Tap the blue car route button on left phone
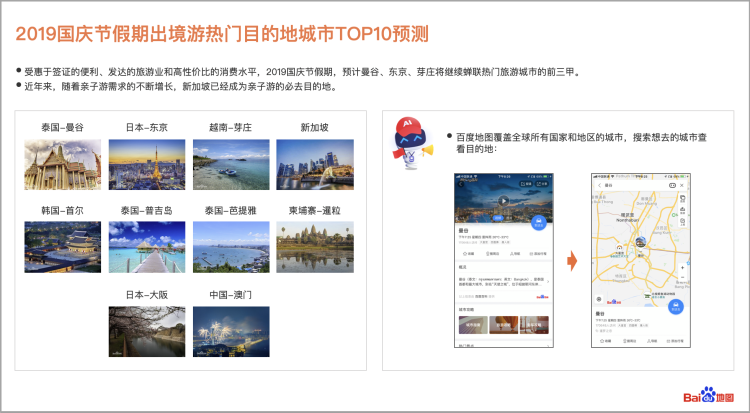Screen dimensions: 750x413 pyautogui.click(x=538, y=222)
